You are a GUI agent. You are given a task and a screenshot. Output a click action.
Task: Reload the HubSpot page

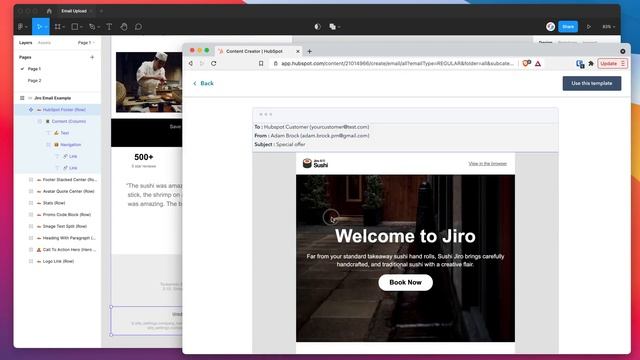[x=213, y=63]
